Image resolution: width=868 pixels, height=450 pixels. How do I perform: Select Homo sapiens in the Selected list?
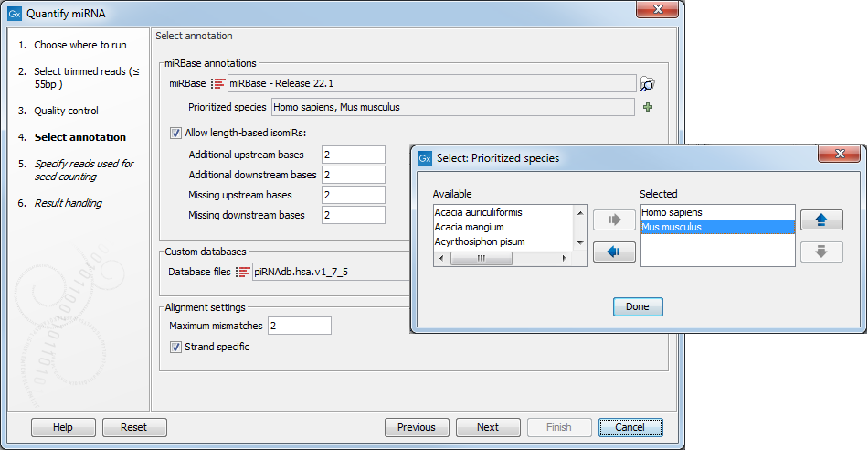(672, 212)
